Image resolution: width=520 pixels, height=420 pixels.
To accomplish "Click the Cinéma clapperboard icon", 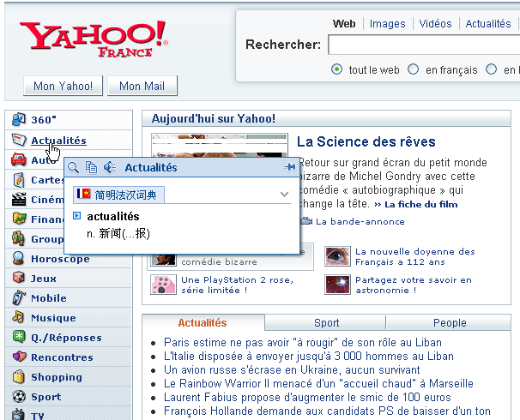I will 19,199.
